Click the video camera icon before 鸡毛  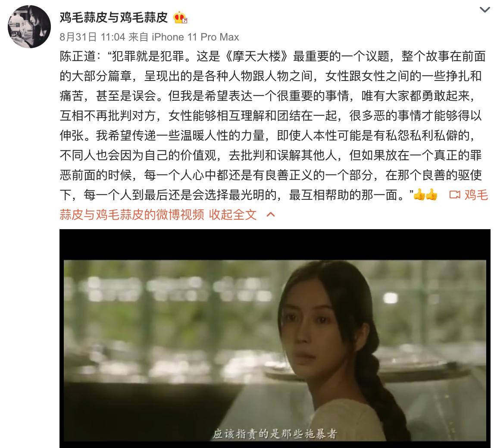pyautogui.click(x=455, y=195)
